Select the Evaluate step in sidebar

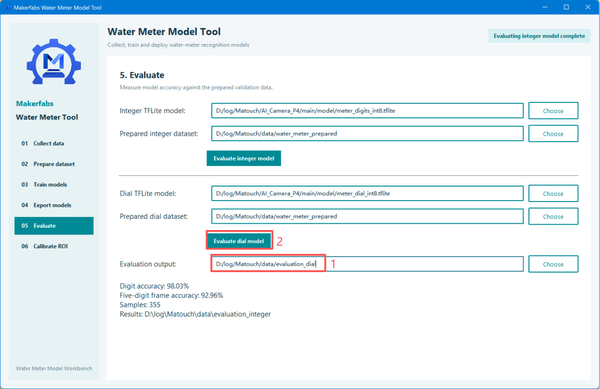click(x=54, y=226)
